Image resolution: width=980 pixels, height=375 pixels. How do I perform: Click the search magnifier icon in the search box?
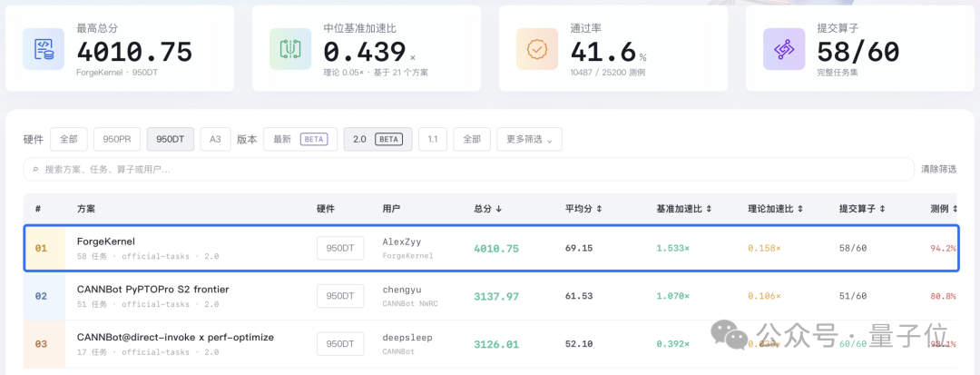[35, 170]
